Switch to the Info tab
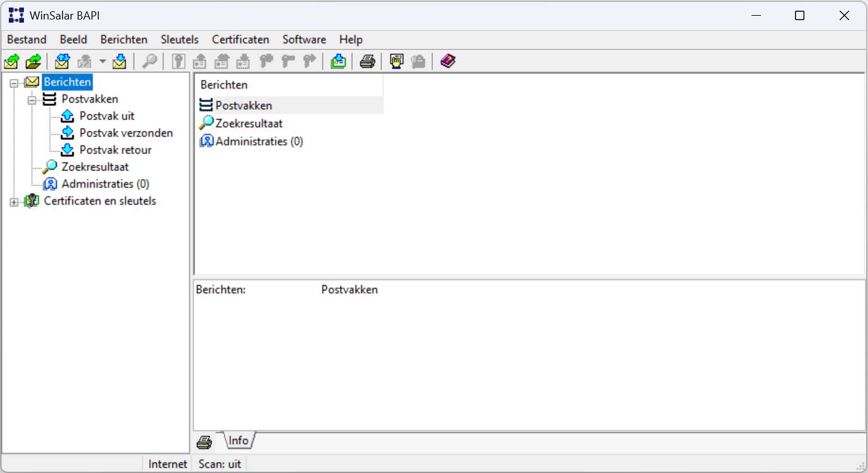 point(238,440)
